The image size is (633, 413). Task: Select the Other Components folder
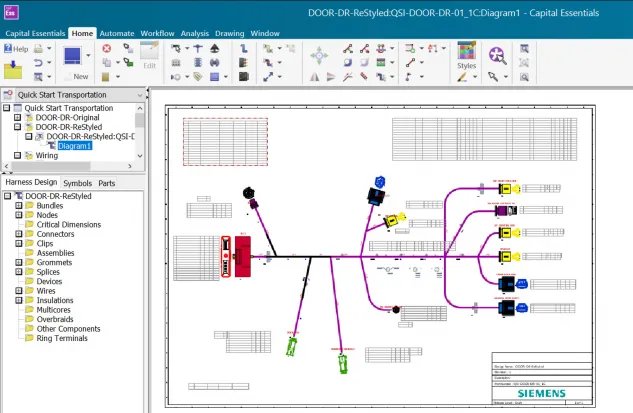(68, 329)
